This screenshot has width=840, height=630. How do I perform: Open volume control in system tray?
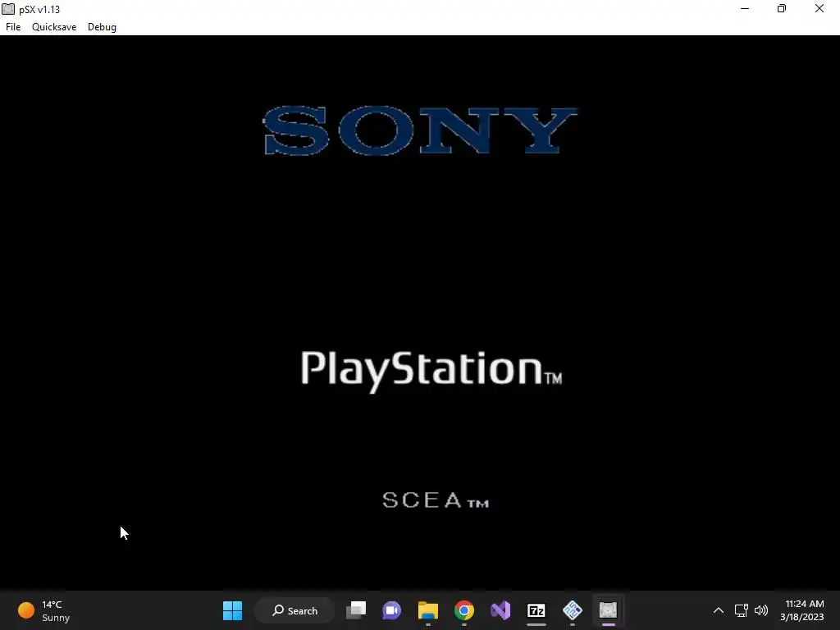coord(760,610)
